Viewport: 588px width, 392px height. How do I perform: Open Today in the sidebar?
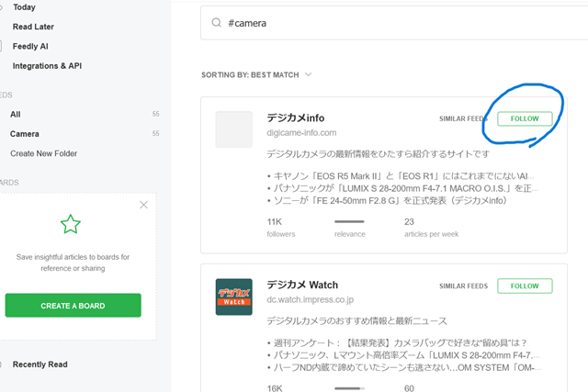24,7
